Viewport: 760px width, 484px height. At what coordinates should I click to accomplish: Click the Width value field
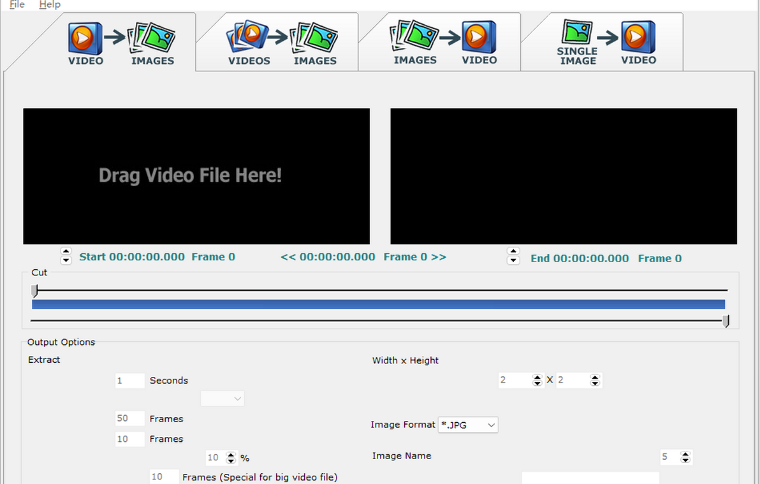point(515,380)
